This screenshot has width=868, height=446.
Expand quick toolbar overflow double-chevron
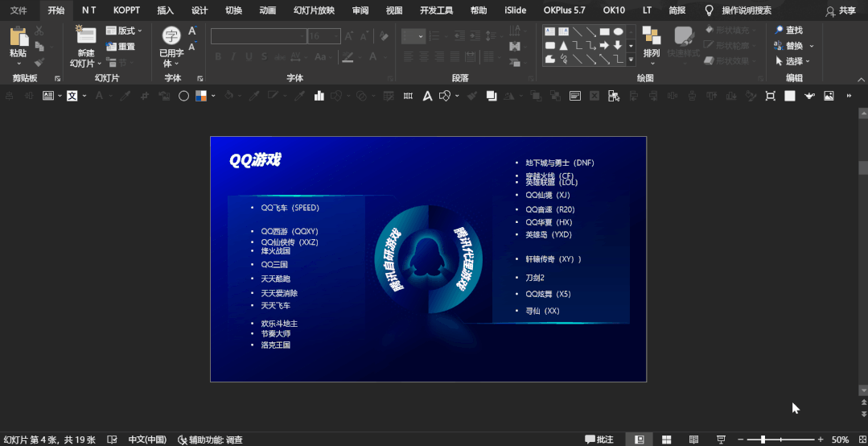849,96
